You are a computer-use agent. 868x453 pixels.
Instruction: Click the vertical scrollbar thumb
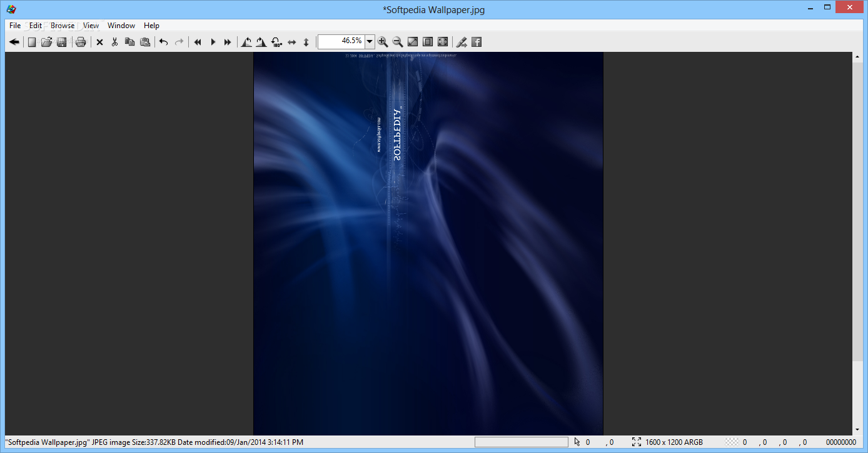coord(857,211)
